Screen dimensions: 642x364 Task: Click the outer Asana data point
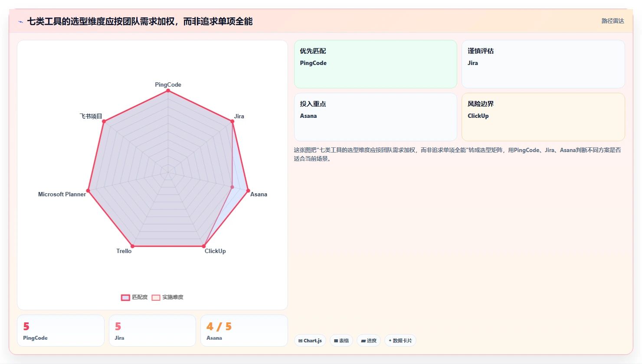coord(248,191)
